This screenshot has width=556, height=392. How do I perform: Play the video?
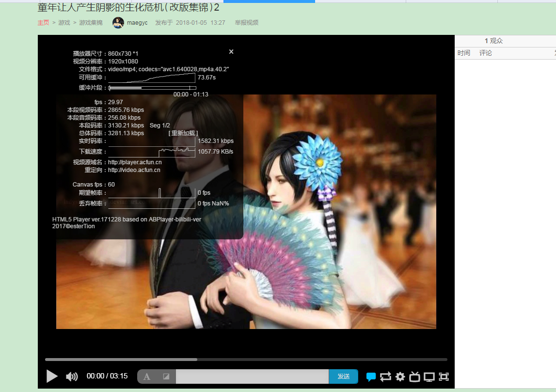tap(52, 376)
